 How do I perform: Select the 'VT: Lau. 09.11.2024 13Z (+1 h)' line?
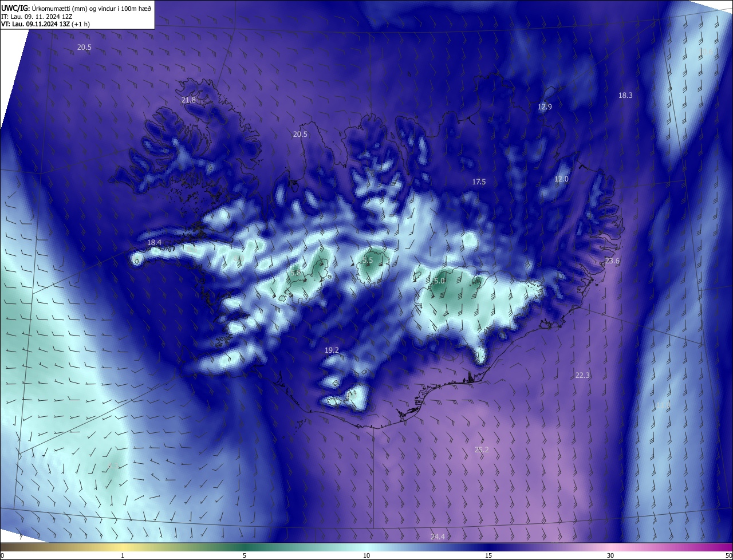[45, 24]
